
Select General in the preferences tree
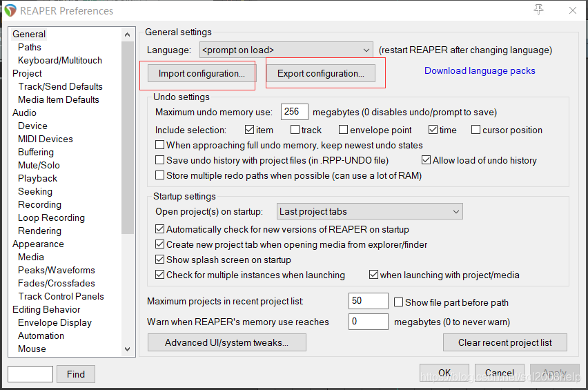29,34
